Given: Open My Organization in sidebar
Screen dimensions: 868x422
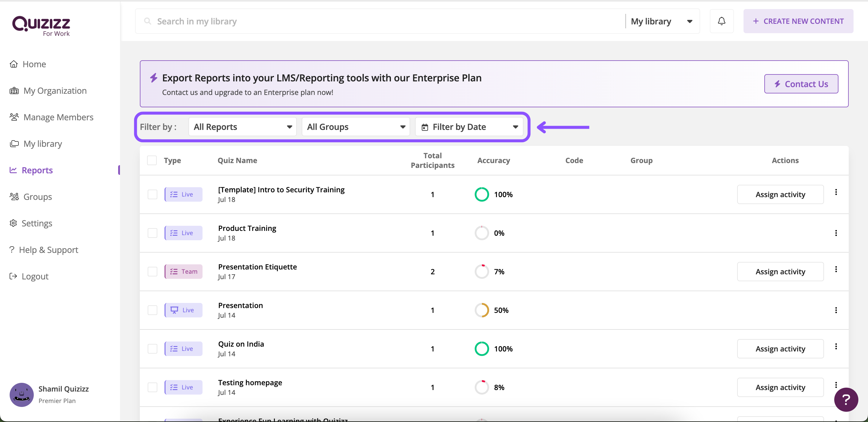Looking at the screenshot, I should click(55, 91).
